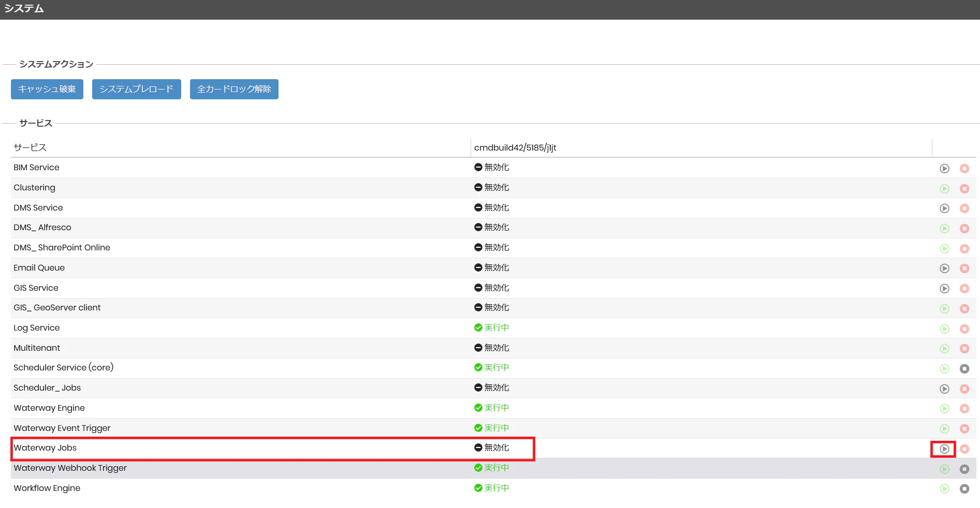Screen dimensions: 980x508
Task: Stop the Waterway Engine service
Action: [964, 408]
